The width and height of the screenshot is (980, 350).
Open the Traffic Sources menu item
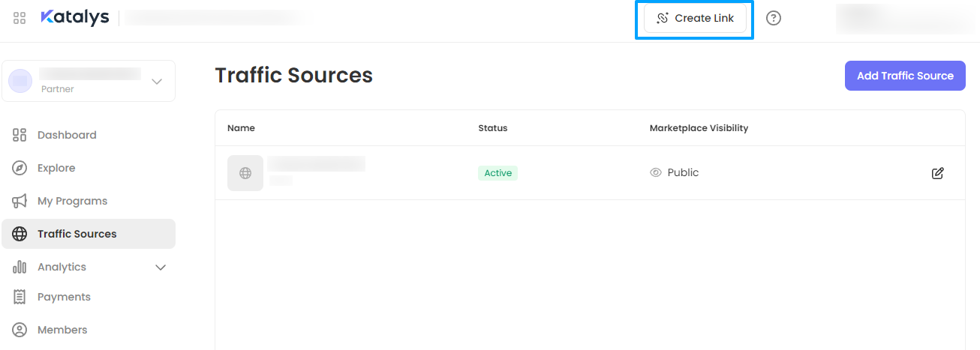[x=77, y=234]
